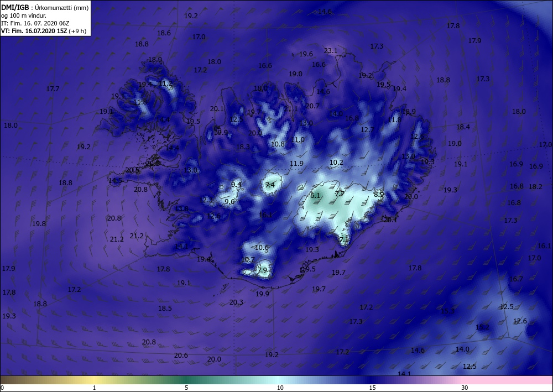Click the '5' label on the color scale

pyautogui.click(x=186, y=388)
